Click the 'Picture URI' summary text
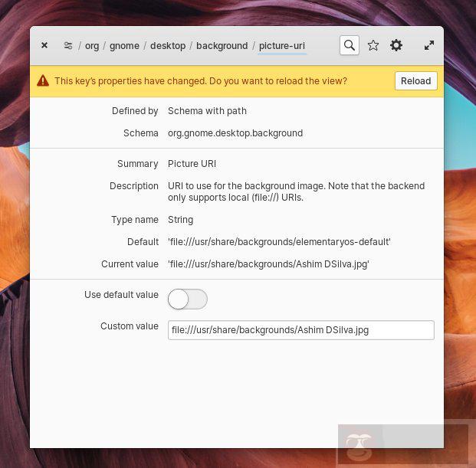 tap(192, 164)
